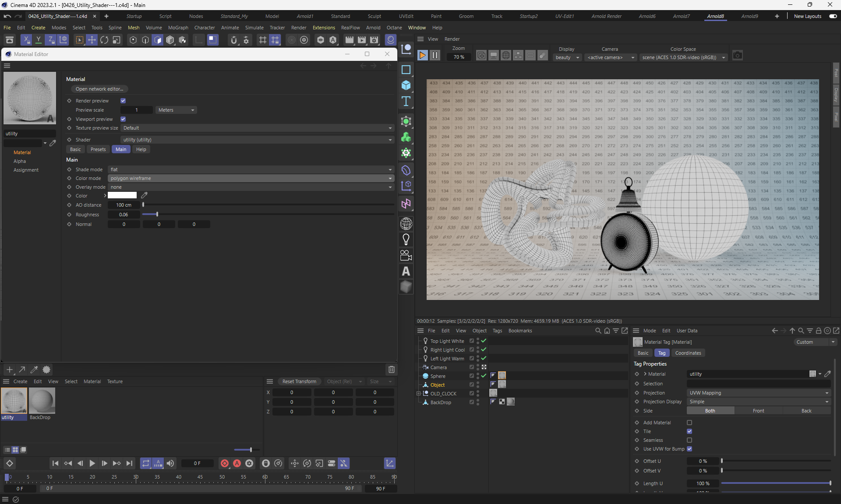Click the light bulb object icon
841x504 pixels.
click(x=406, y=239)
